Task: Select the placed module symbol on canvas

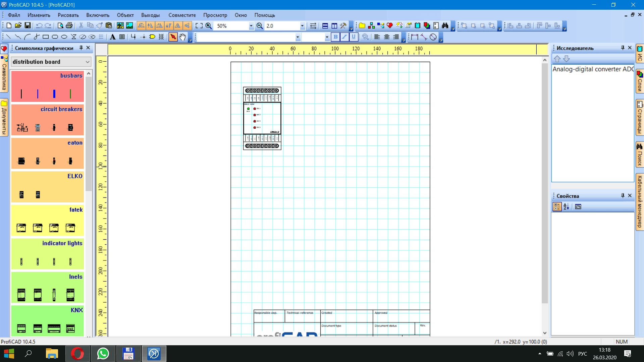Action: 262,118
